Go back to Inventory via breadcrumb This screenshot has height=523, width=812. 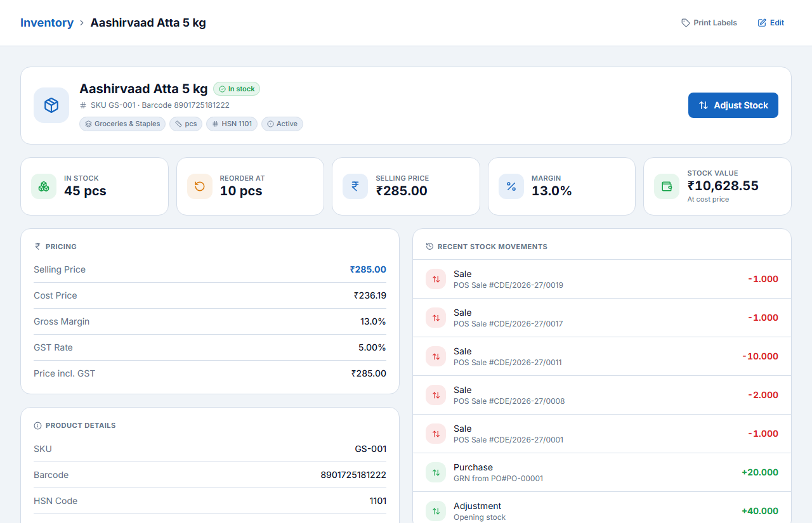click(47, 23)
